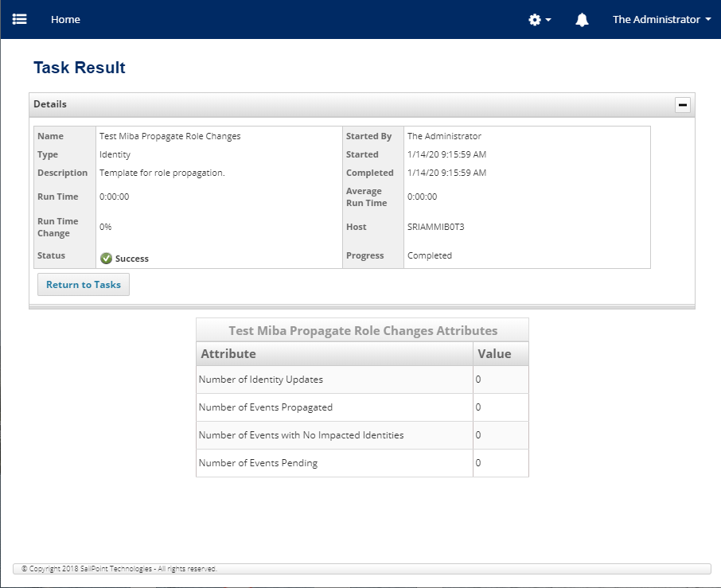
Task: Click the SailPoint copyright footer text
Action: pos(119,569)
